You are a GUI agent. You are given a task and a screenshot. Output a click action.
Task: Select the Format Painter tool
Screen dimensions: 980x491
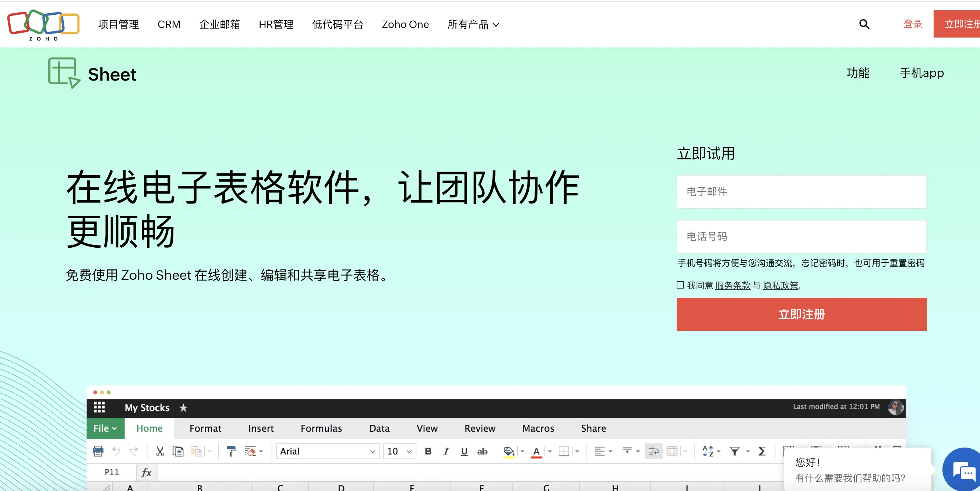click(x=231, y=451)
